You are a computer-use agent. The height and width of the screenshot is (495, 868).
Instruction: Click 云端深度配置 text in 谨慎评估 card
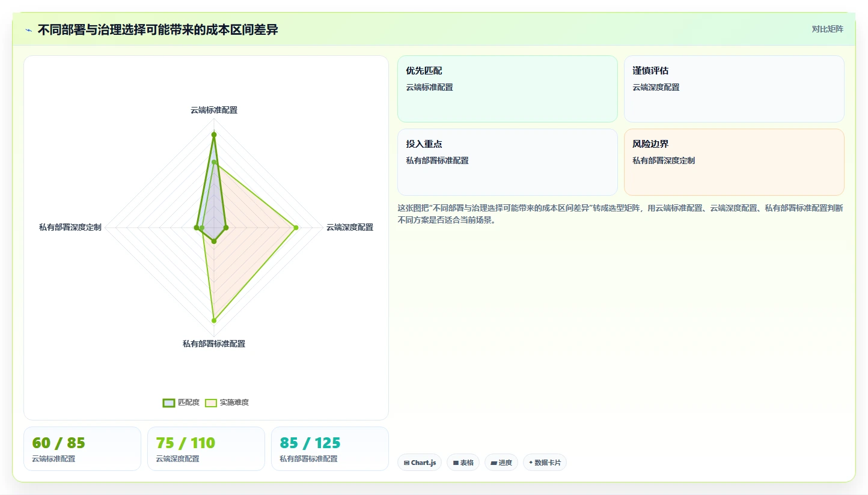pos(656,87)
